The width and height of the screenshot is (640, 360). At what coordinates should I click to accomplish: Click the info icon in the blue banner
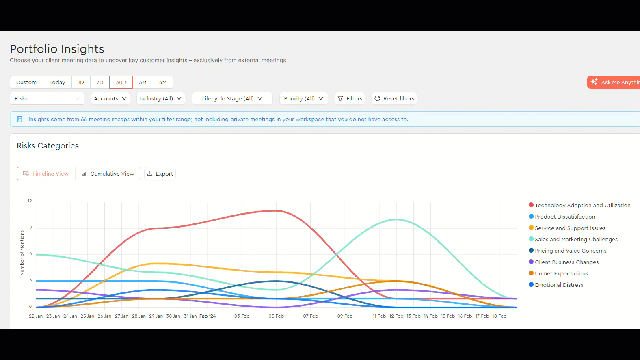click(x=19, y=119)
